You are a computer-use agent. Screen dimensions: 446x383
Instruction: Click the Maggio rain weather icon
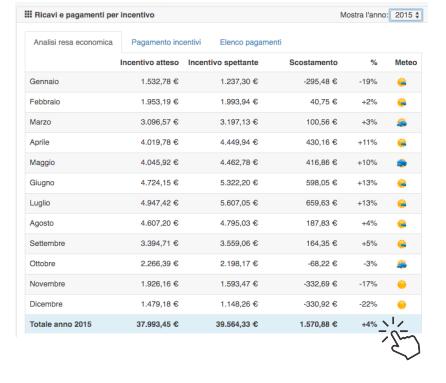click(402, 163)
